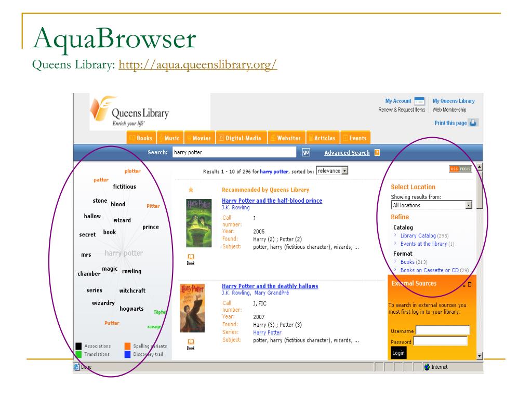
Task: Select the word 'chamber' in the word cloud
Action: (x=89, y=274)
